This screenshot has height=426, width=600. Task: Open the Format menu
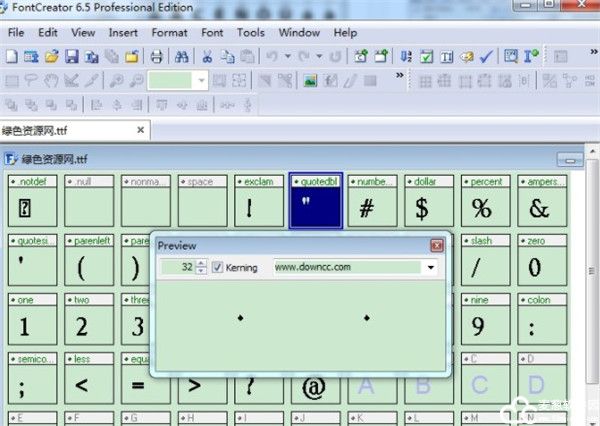click(170, 33)
